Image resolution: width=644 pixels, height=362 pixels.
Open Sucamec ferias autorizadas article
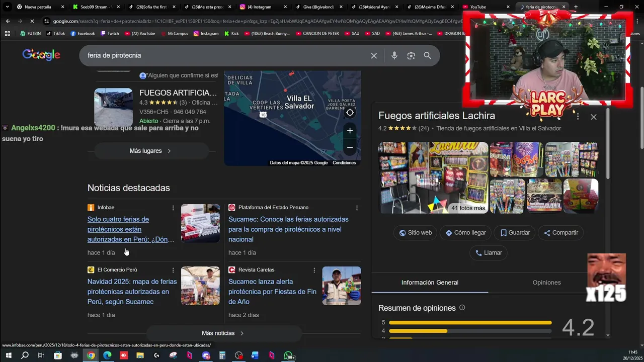pos(289,229)
